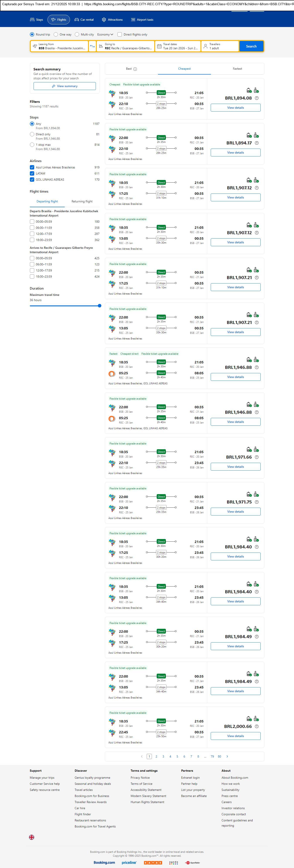
Task: Uncheck the LATAM airline filter
Action: (32, 173)
